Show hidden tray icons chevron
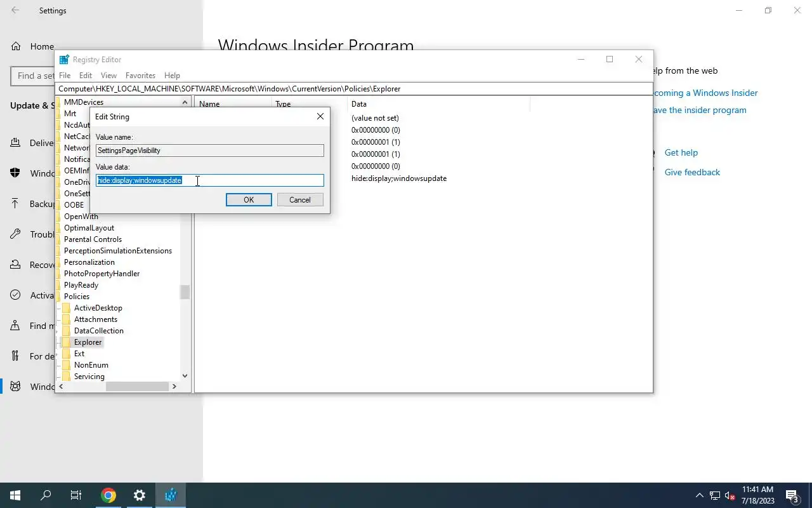The width and height of the screenshot is (812, 508). [700, 495]
